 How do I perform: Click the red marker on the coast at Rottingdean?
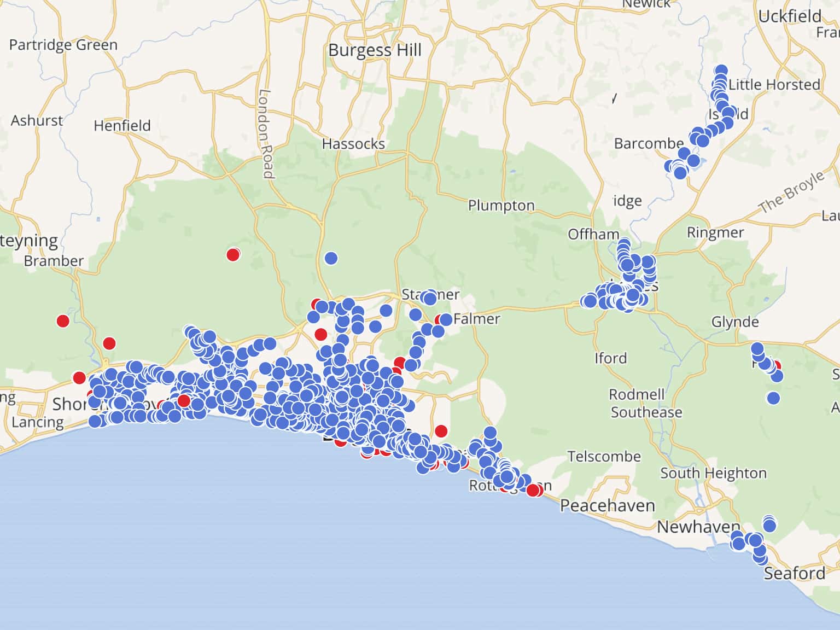[x=533, y=490]
